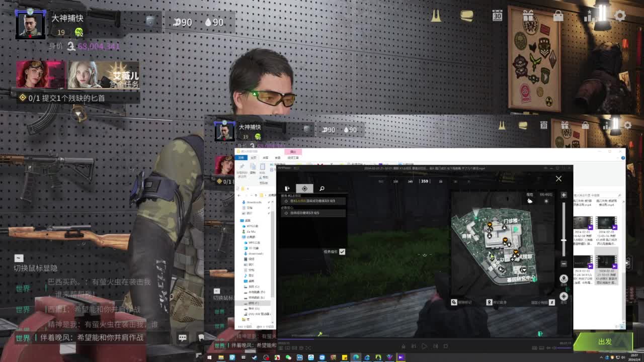Viewport: 644px width, 362px height.
Task: Open the 大神捕快 player avatar
Action: tap(31, 24)
